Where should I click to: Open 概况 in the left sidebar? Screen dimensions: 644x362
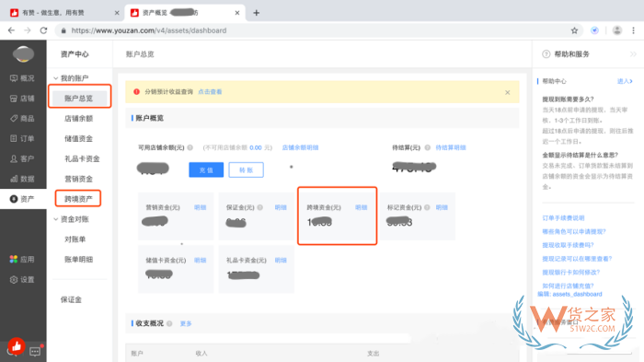tap(23, 78)
